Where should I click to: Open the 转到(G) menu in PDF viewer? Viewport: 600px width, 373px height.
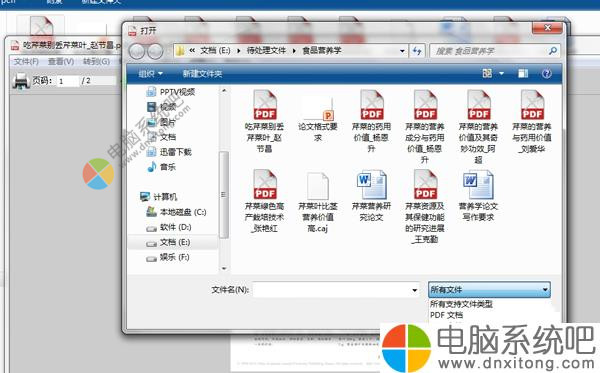96,62
